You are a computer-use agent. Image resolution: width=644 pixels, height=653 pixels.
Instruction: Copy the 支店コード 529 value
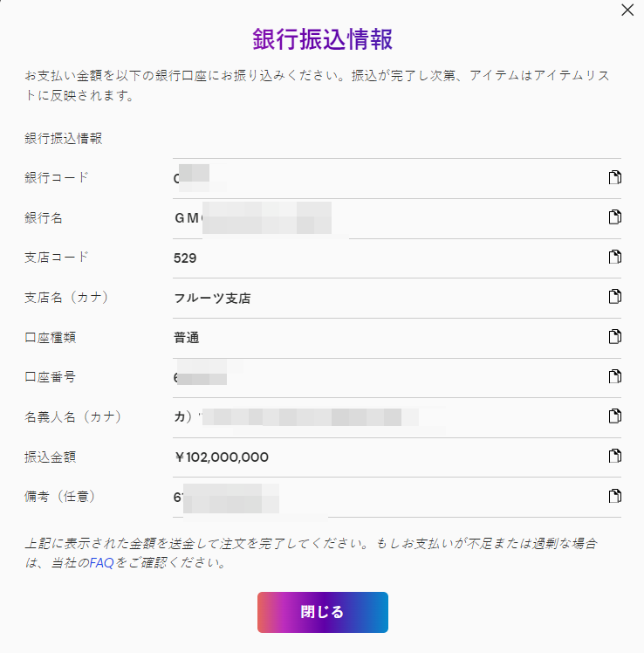tap(615, 257)
